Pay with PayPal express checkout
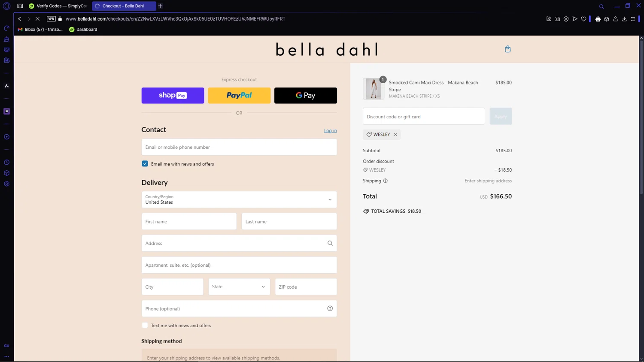Viewport: 644px width, 362px height. (239, 95)
